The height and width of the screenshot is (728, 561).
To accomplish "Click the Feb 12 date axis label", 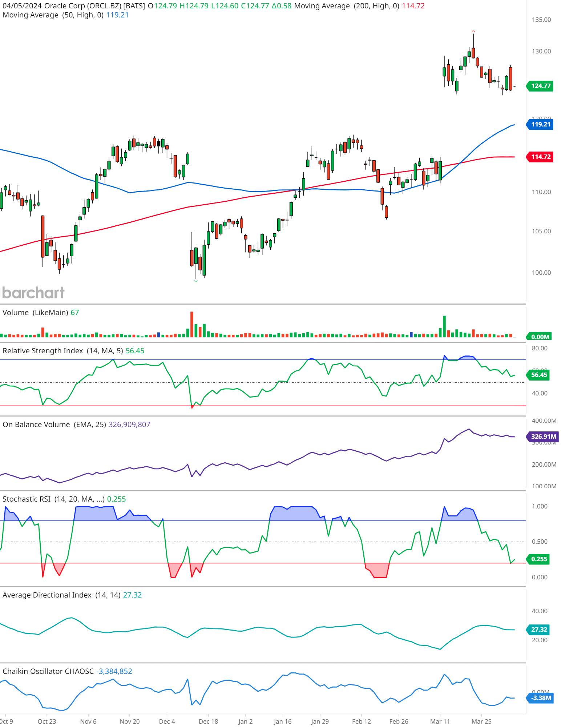I will coord(362,722).
